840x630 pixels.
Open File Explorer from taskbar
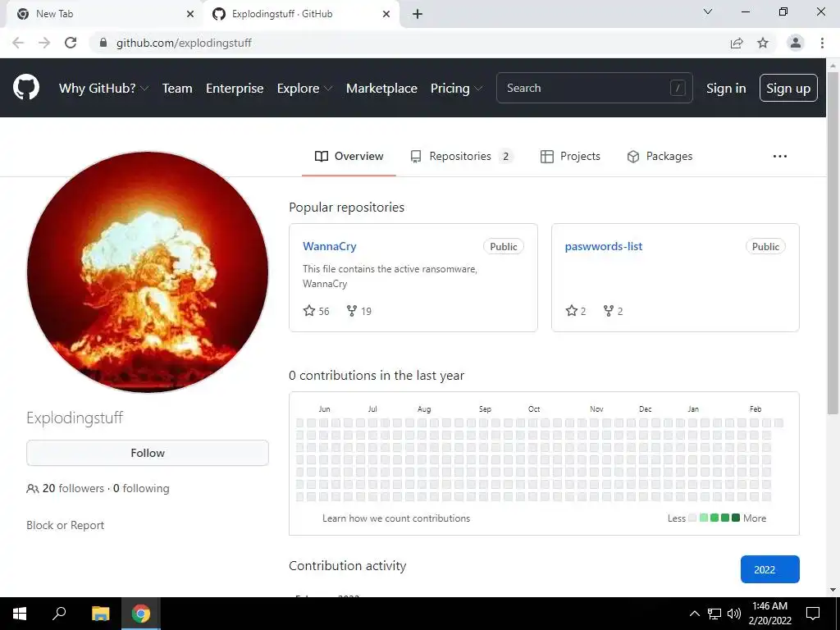pos(100,614)
